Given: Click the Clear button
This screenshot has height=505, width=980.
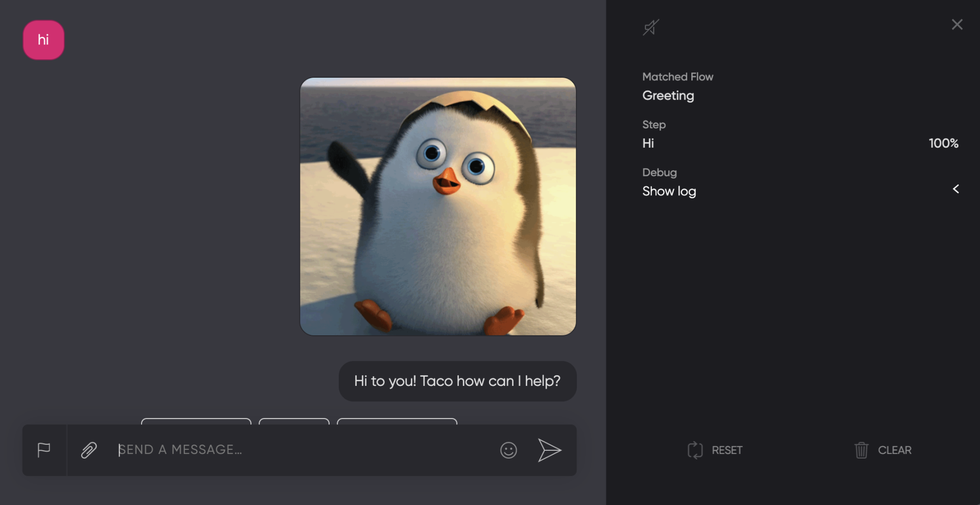Looking at the screenshot, I should coord(882,450).
